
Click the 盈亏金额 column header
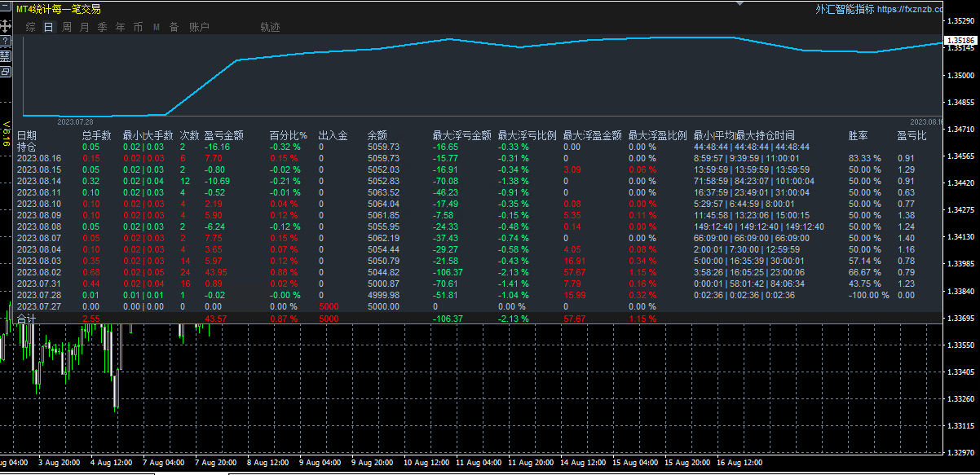tap(224, 135)
